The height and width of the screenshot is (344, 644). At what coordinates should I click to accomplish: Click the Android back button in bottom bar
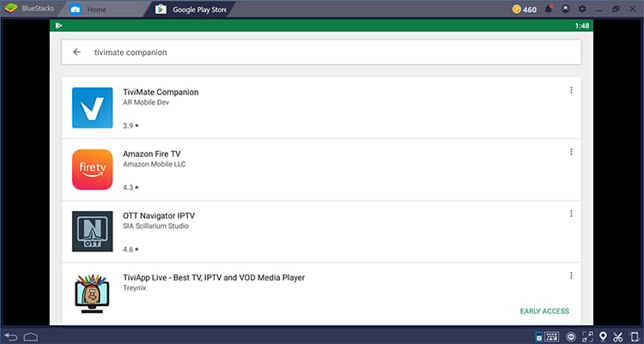(11, 337)
